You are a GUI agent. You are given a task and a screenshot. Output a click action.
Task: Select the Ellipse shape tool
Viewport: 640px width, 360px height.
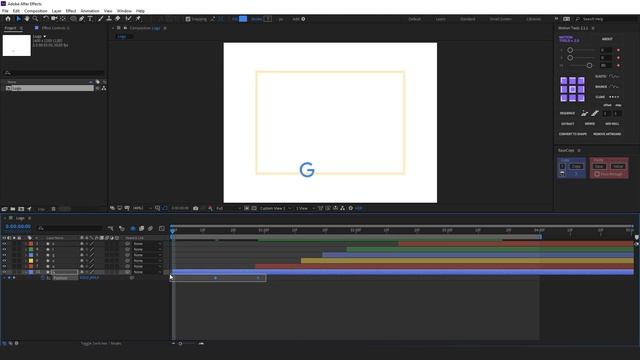tap(73, 19)
